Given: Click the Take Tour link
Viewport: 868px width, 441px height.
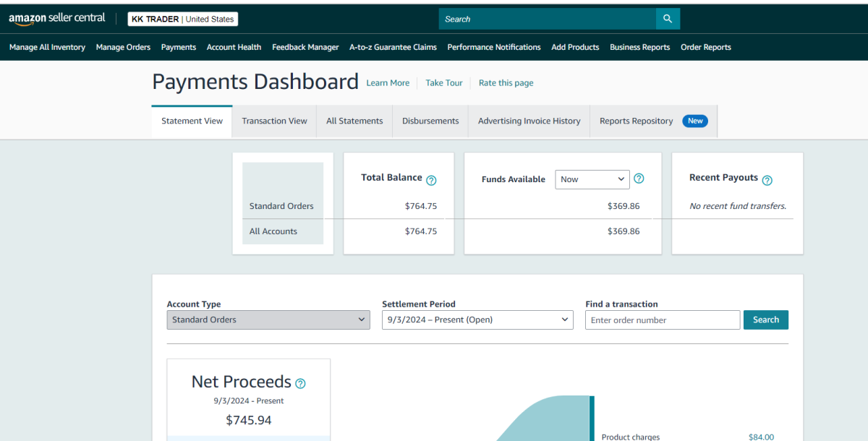Looking at the screenshot, I should click(x=444, y=83).
